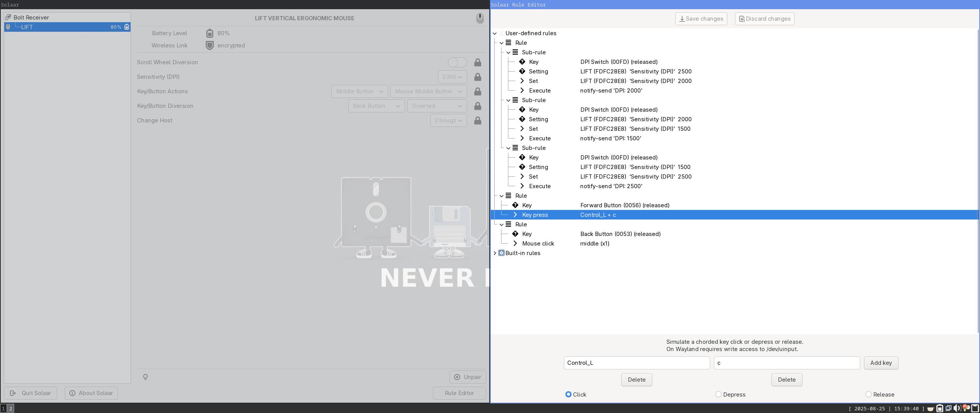Toggle the Scroll Wheel Diversion switch
The image size is (980, 413).
point(457,62)
